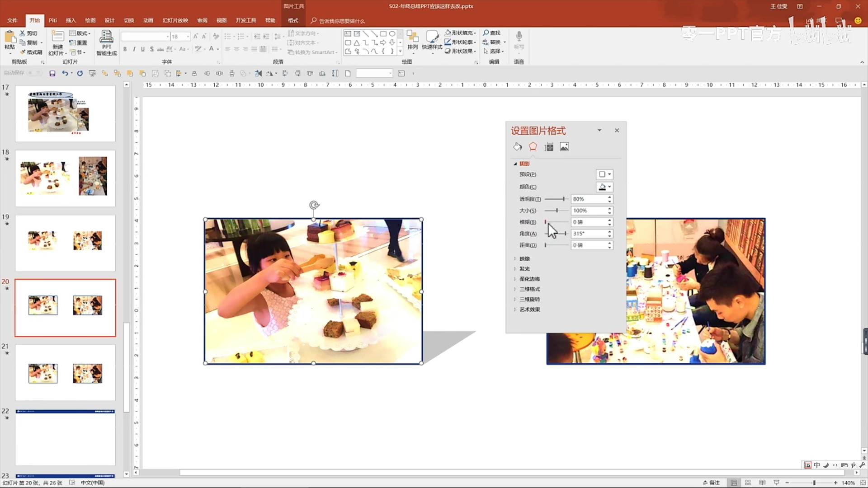Image resolution: width=868 pixels, height=488 pixels.
Task: Close the 设置图片格式 panel
Action: [617, 130]
